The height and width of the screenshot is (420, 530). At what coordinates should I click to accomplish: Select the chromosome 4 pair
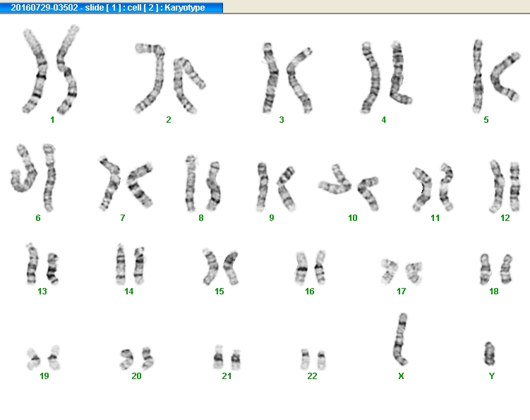click(387, 77)
